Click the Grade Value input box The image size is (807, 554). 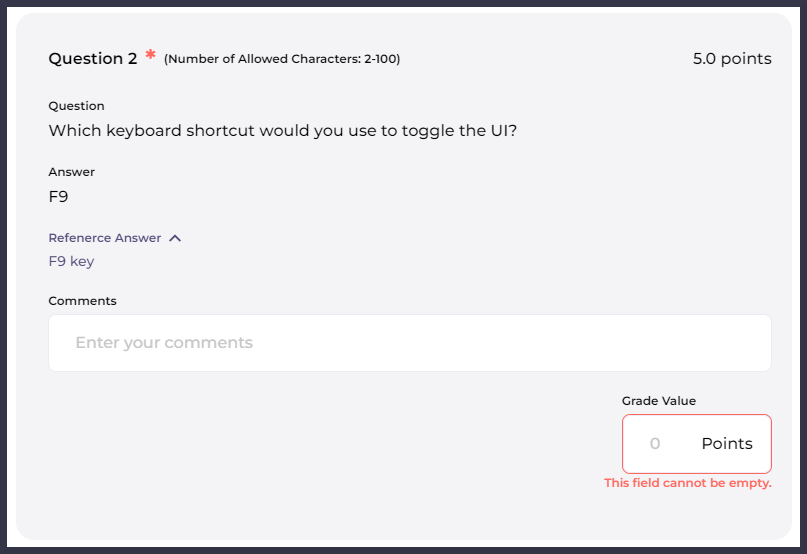(x=696, y=443)
